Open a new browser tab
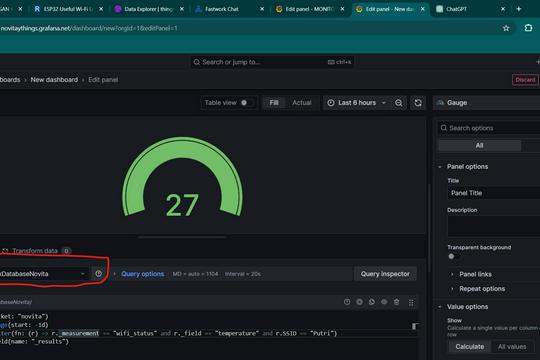This screenshot has height=360, width=540. point(519,9)
